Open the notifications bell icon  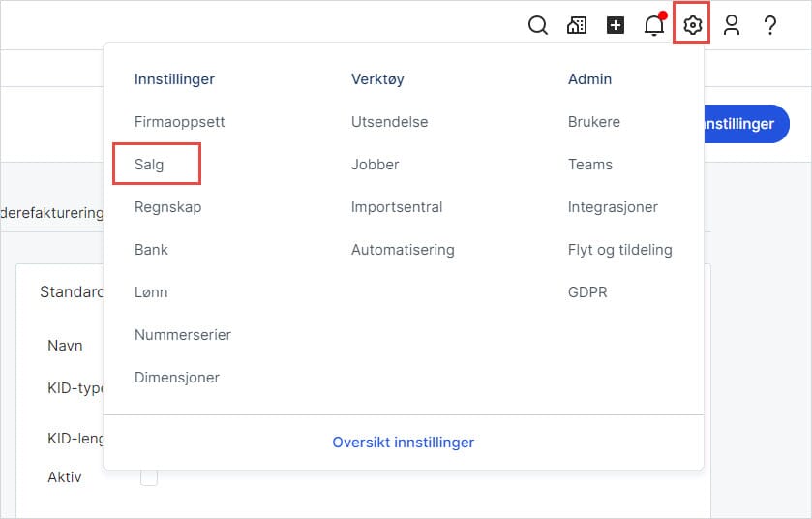pos(654,26)
